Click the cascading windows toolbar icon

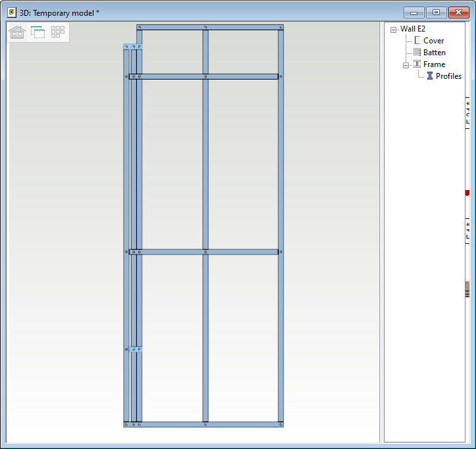click(x=37, y=32)
